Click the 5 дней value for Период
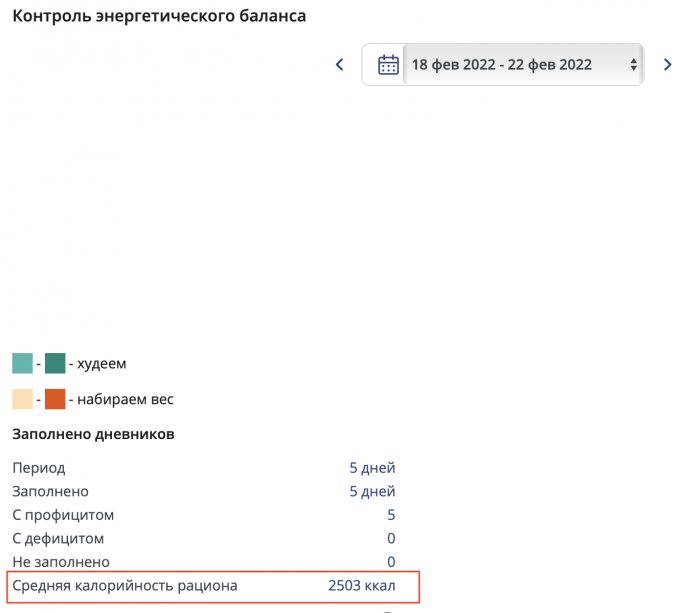The width and height of the screenshot is (680, 613). point(371,467)
